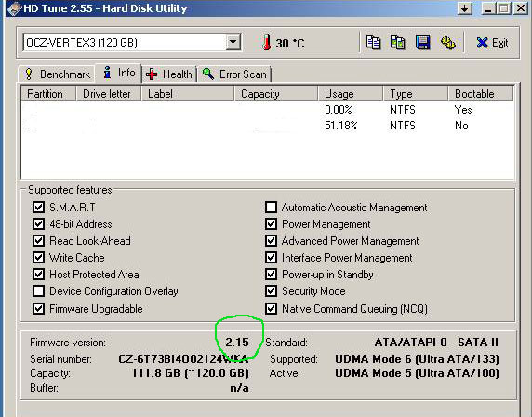
Task: Click the ATA/ATAPI-0 - SATA II standard value
Action: [436, 342]
